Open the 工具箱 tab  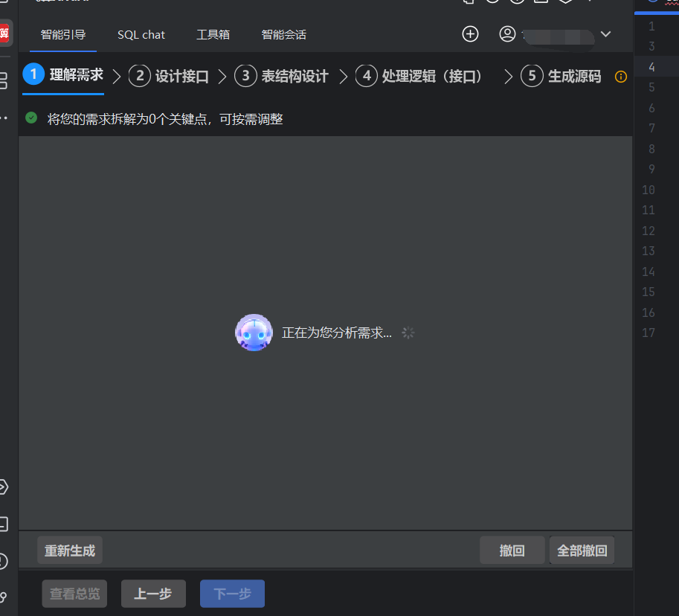(213, 34)
